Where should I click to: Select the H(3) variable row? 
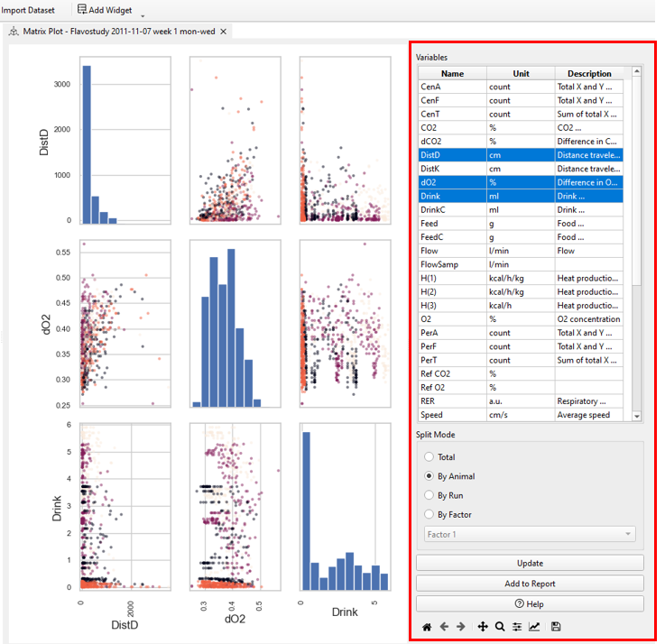(x=521, y=305)
